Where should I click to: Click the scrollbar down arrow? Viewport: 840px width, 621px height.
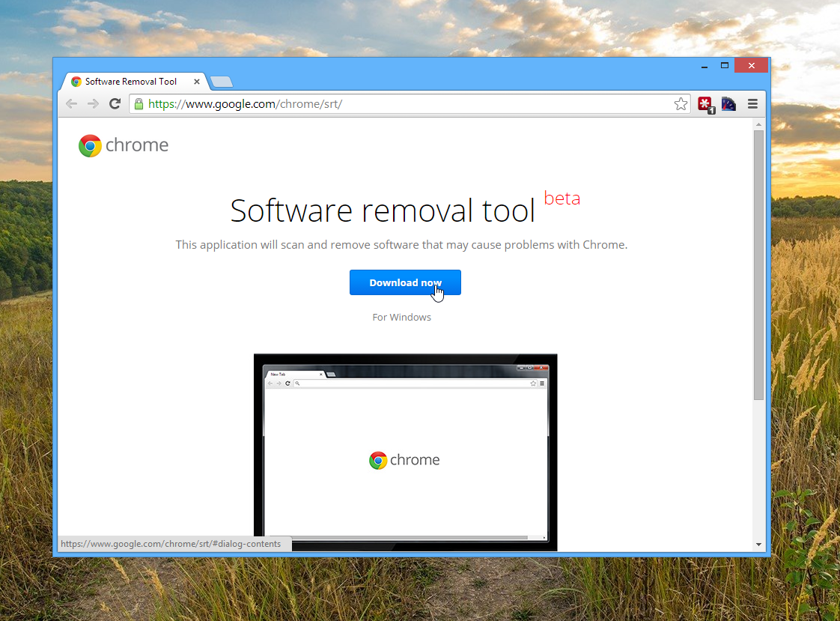coord(758,545)
